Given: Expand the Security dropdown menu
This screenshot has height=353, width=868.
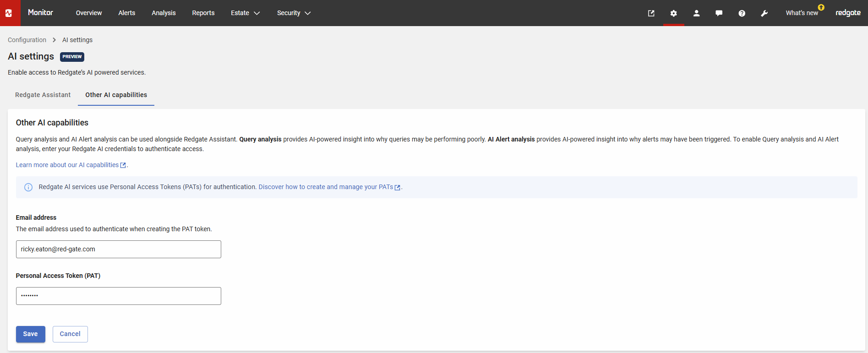Looking at the screenshot, I should [x=294, y=13].
